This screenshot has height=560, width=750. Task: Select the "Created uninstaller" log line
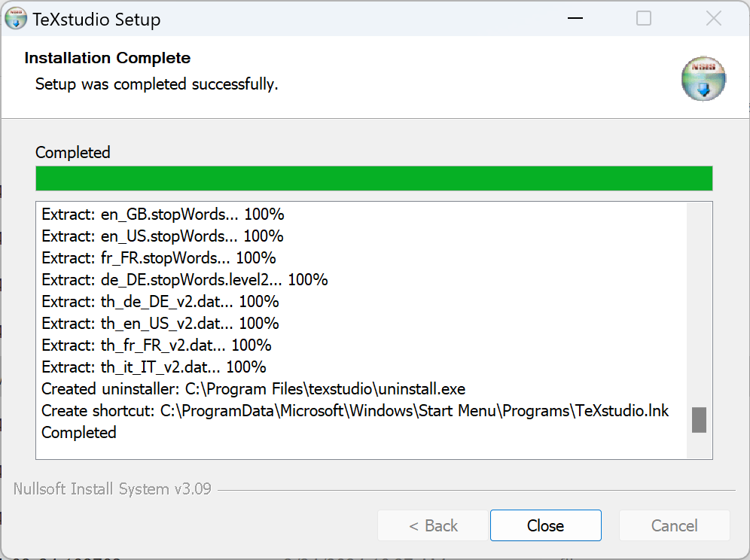tap(253, 389)
